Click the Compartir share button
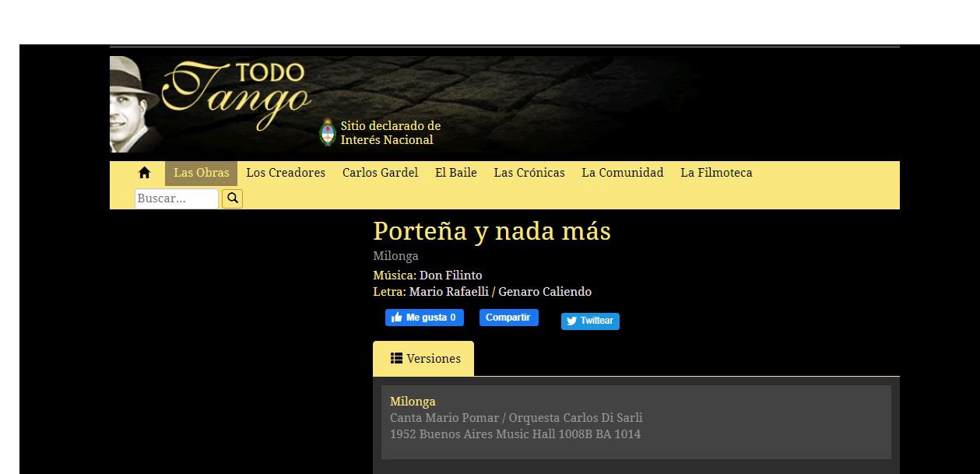The height and width of the screenshot is (474, 980). pos(508,317)
